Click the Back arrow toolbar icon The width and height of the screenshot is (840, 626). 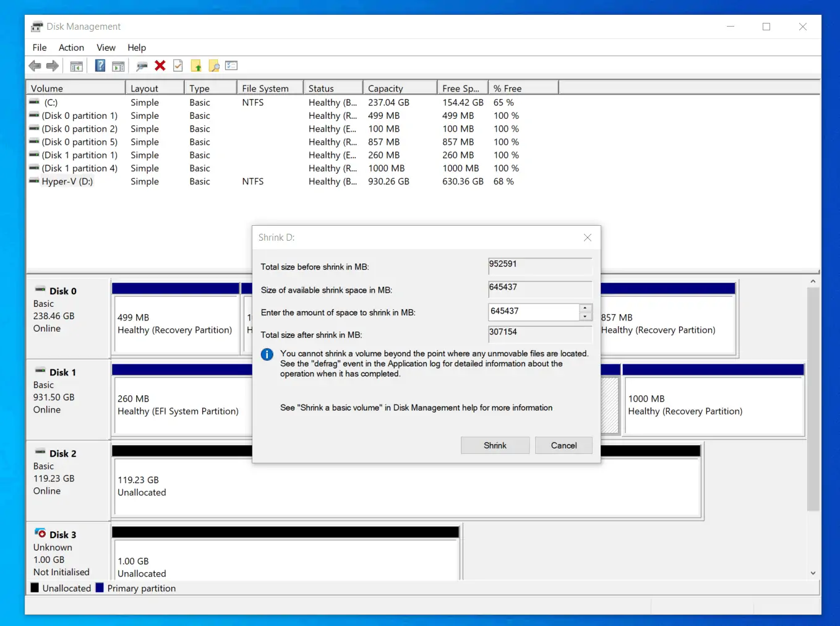(35, 66)
